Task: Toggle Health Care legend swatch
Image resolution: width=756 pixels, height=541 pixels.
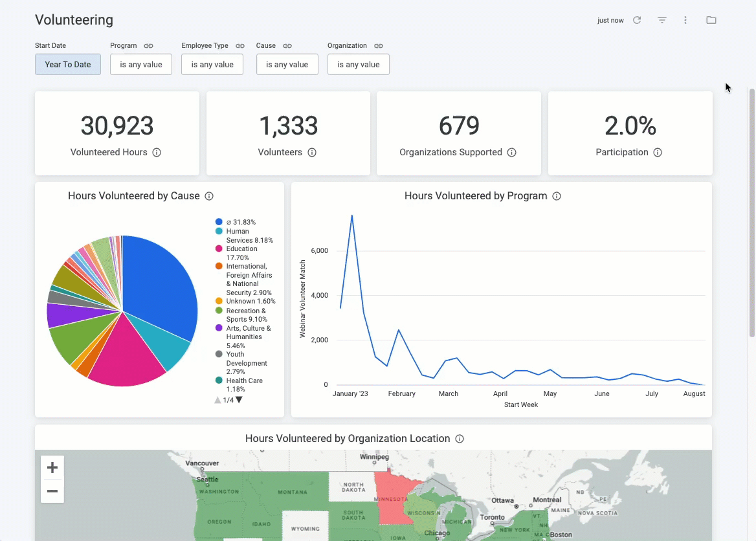Action: (219, 381)
